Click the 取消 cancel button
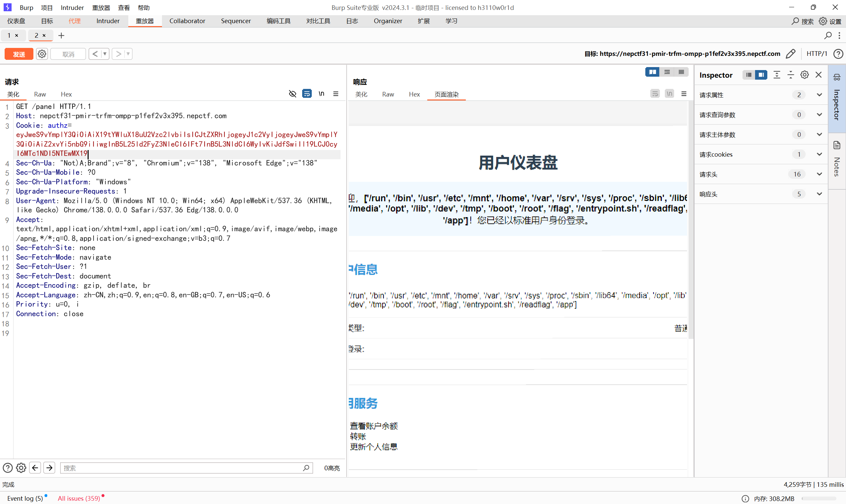Image resolution: width=846 pixels, height=504 pixels. (x=68, y=54)
